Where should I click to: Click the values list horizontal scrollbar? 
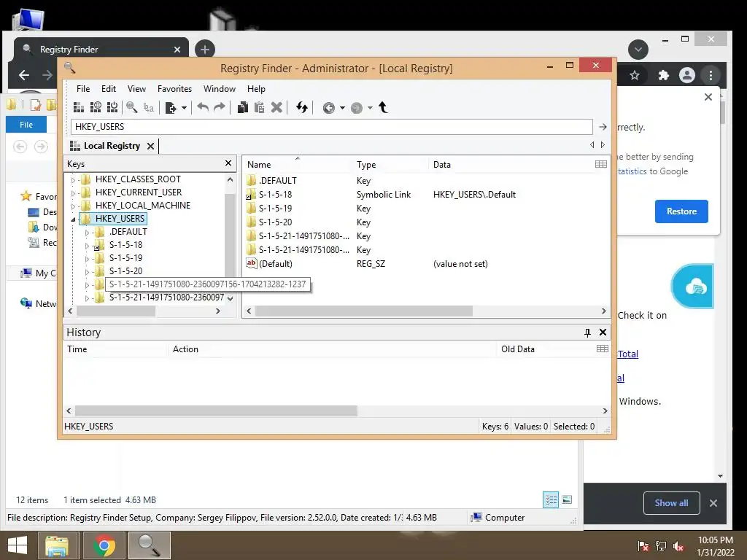point(363,311)
